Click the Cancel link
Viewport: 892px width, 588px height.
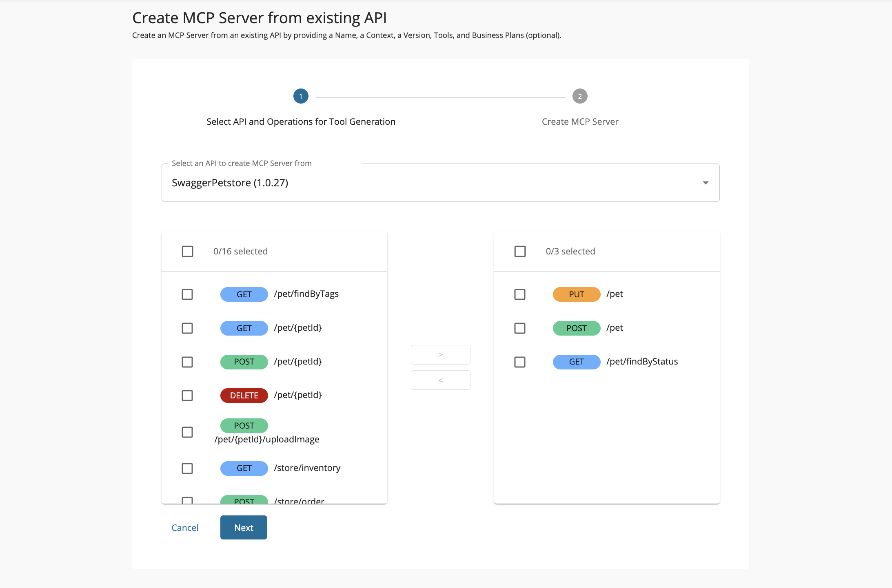(x=185, y=527)
